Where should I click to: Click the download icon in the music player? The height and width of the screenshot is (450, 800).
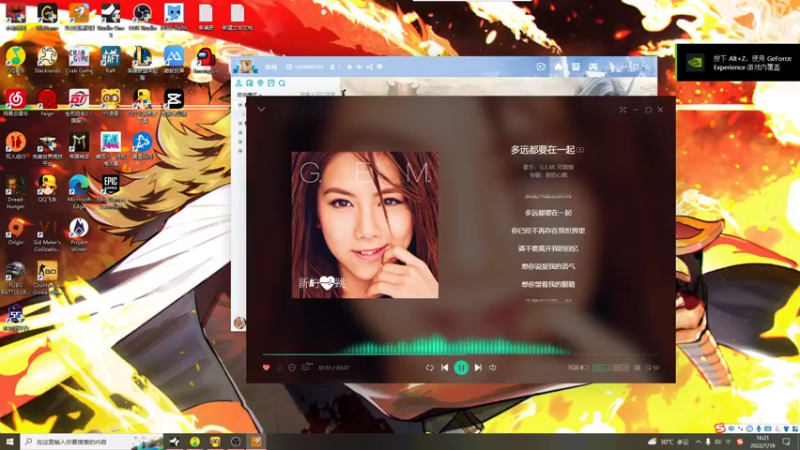click(x=279, y=367)
